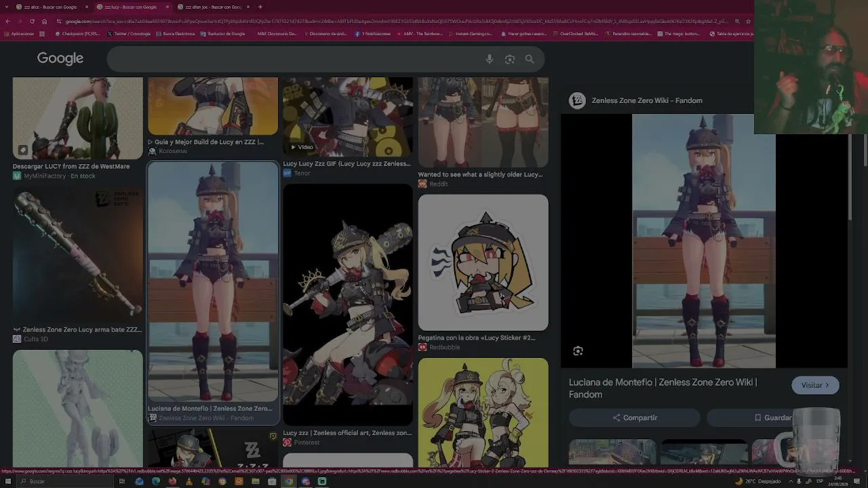This screenshot has height=488, width=868.
Task: Open 'Luciana de Montefio | Zenless Zone Zero Wiki' title link
Action: (663, 388)
